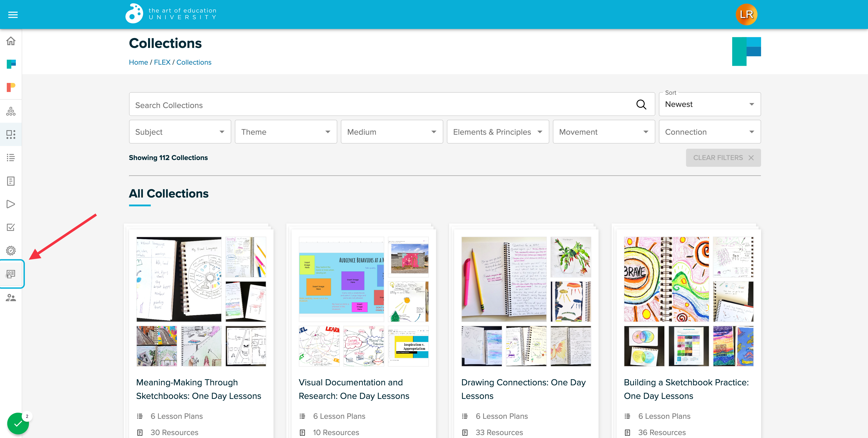Expand the Theme filter dropdown
The image size is (868, 438).
pos(286,132)
